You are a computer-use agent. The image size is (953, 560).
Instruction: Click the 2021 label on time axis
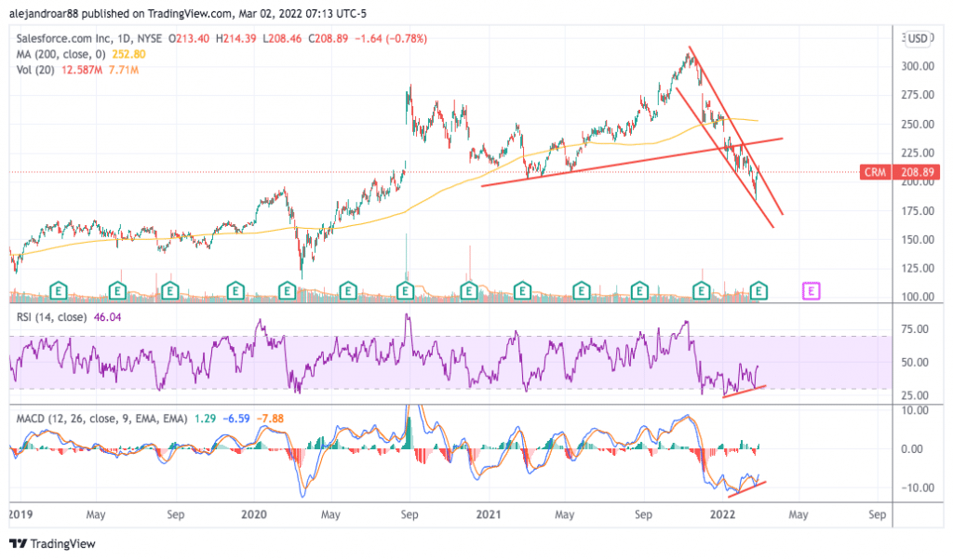488,514
